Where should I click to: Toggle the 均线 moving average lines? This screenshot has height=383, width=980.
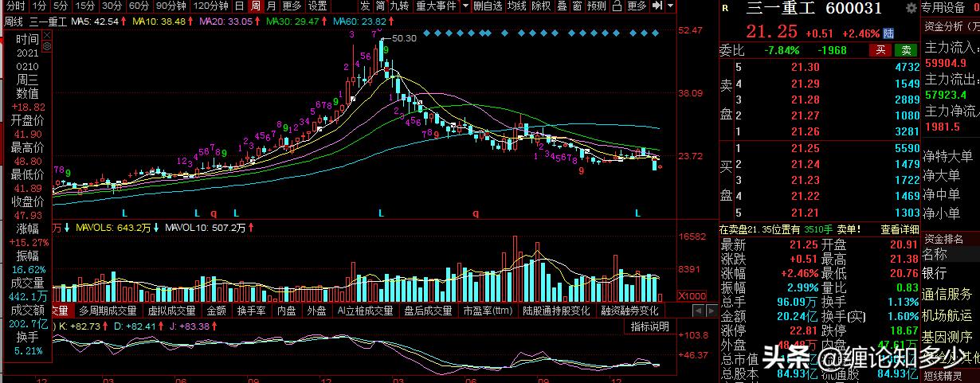(516, 6)
